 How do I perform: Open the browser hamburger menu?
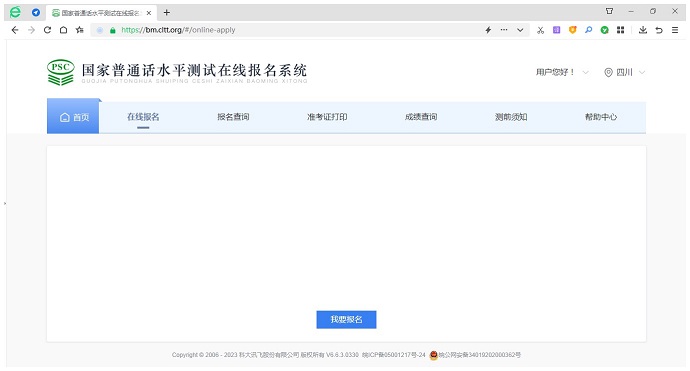(675, 30)
